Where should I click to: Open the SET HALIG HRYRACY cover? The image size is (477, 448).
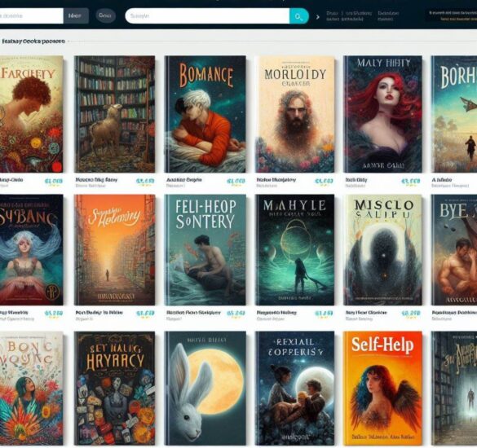pyautogui.click(x=114, y=389)
